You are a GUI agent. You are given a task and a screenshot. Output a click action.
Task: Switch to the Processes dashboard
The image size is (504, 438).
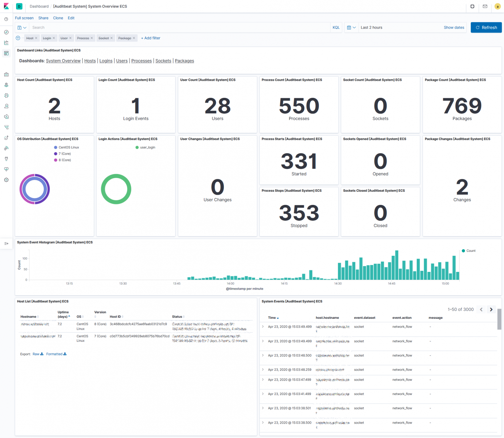click(141, 61)
